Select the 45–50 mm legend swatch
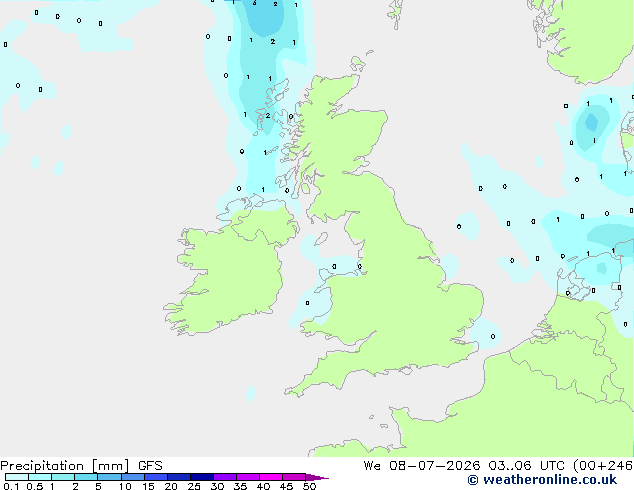This screenshot has width=634, height=490. [294, 477]
